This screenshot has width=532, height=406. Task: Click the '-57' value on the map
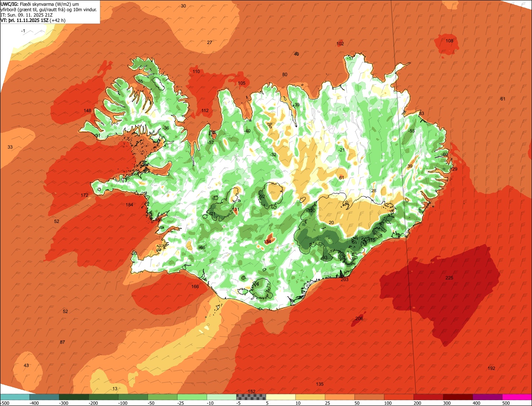point(211,142)
